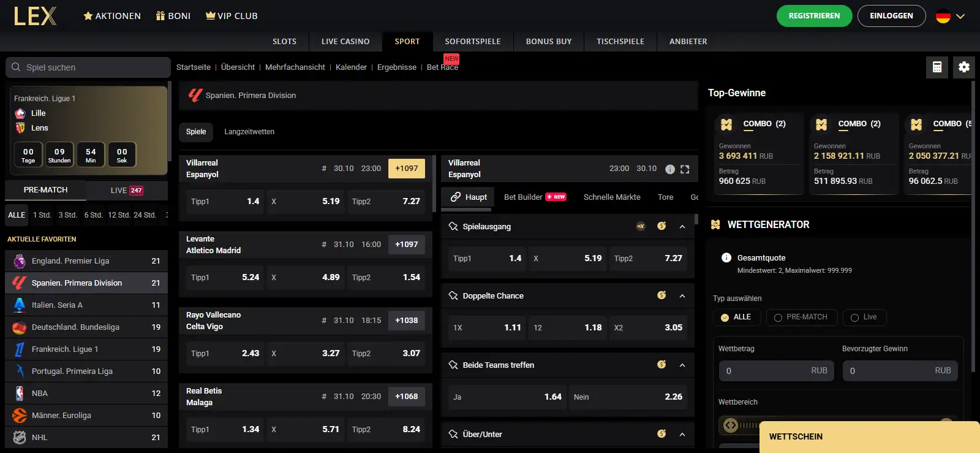
Task: Open the SLOTS menu
Action: tap(284, 42)
